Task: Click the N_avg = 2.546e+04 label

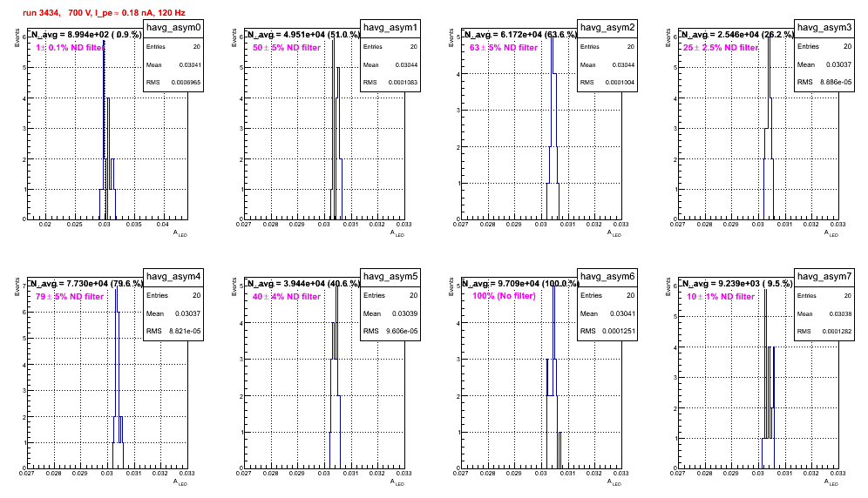Action: tap(737, 35)
